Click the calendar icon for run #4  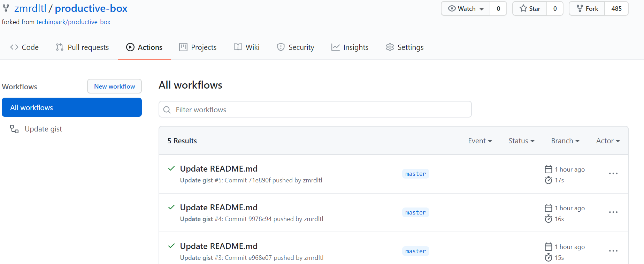[549, 208]
